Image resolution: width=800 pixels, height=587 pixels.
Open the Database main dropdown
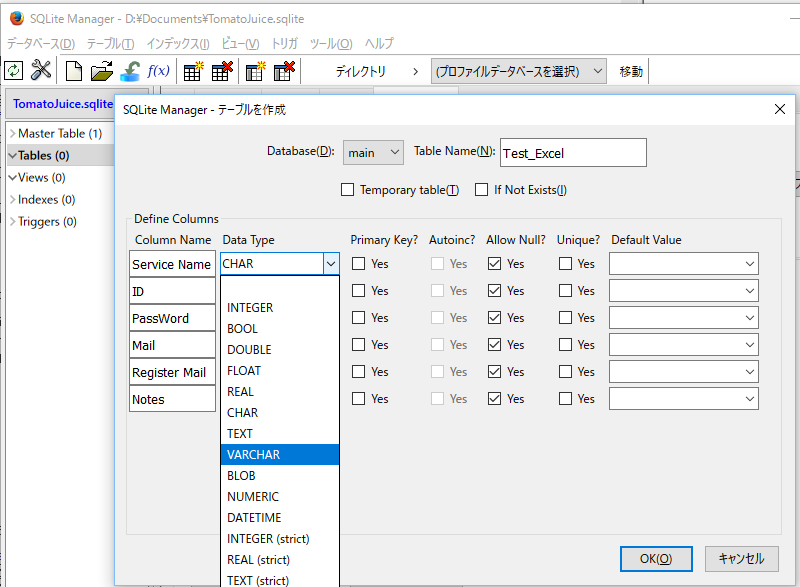click(x=373, y=152)
